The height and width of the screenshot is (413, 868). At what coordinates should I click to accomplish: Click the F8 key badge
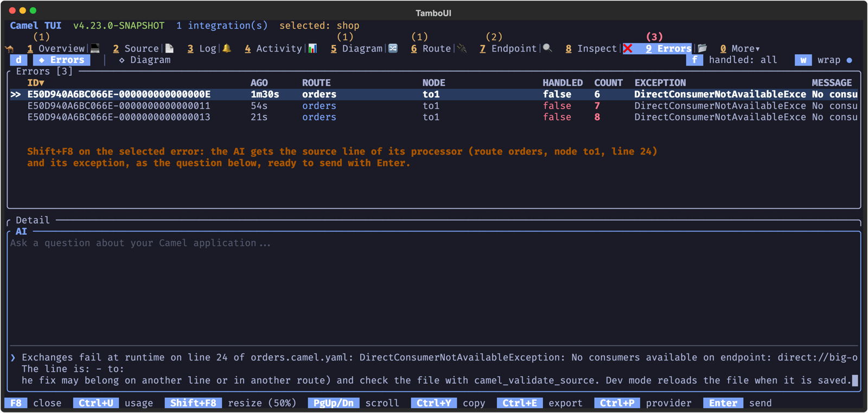(x=16, y=403)
